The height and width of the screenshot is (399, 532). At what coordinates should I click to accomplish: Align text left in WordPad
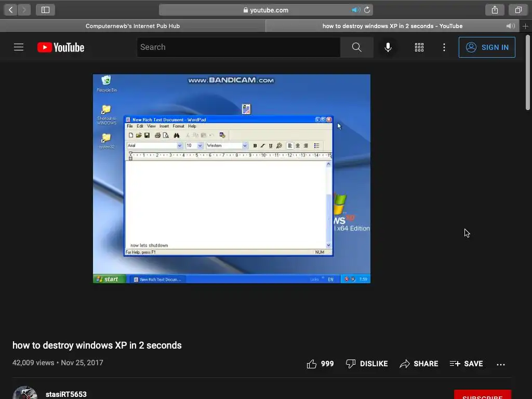click(290, 145)
